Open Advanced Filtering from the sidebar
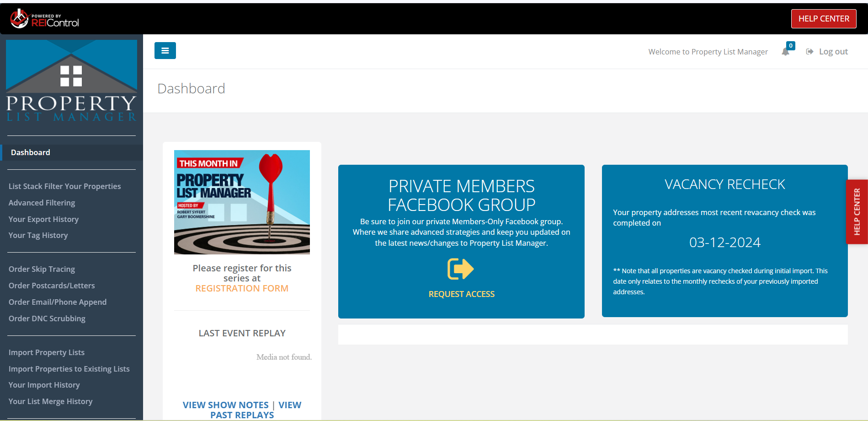868x421 pixels. (42, 202)
